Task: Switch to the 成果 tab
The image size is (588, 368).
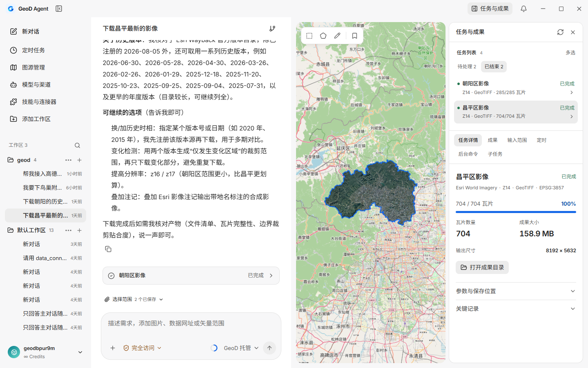Action: click(492, 140)
